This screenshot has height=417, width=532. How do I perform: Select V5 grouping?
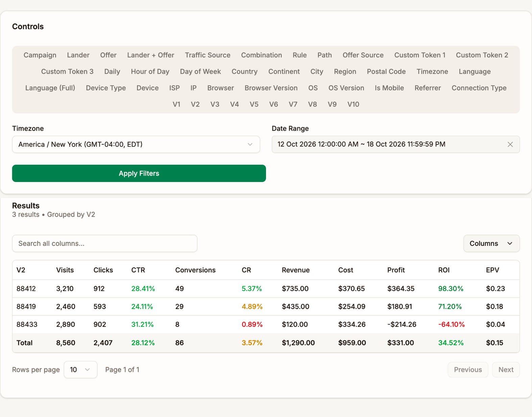coord(254,105)
